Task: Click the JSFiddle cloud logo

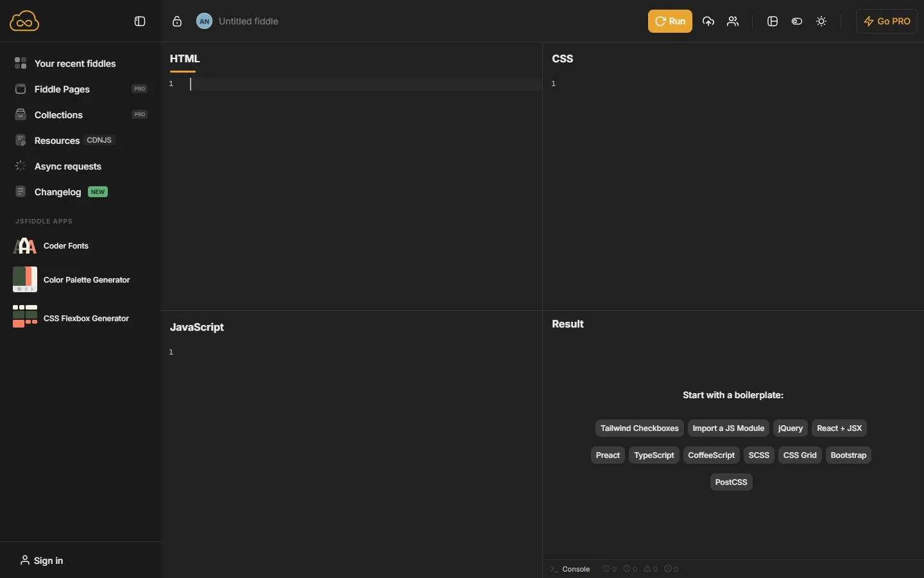Action: (24, 21)
